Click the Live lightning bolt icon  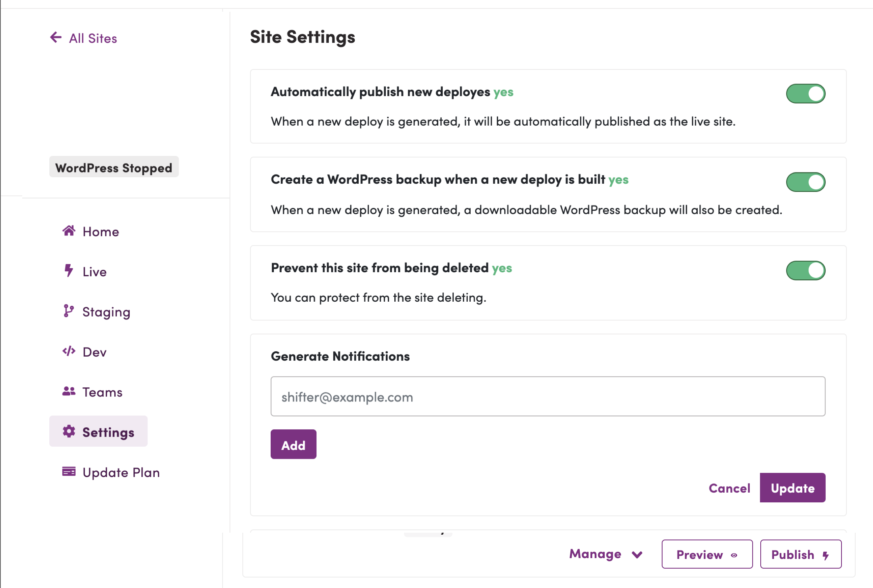[69, 271]
